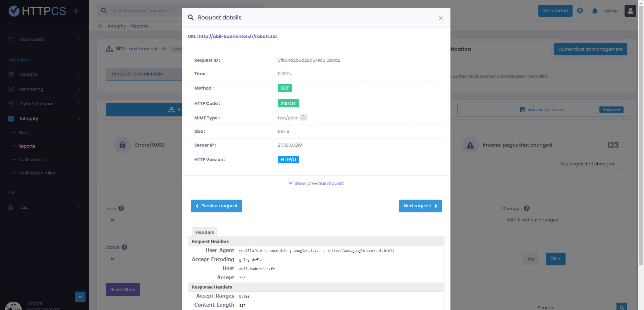
Task: Click the Type filter help icon
Action: 121,208
